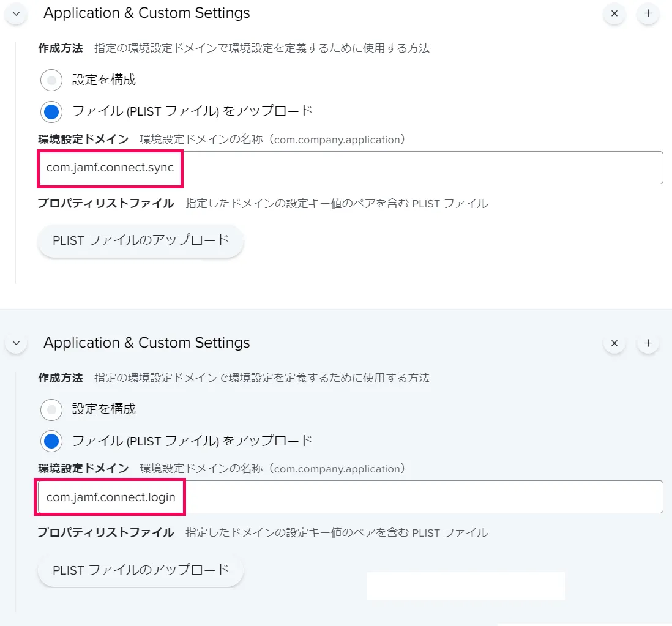Select 設定を構成 radio in the login section
This screenshot has width=672, height=626.
tap(52, 409)
